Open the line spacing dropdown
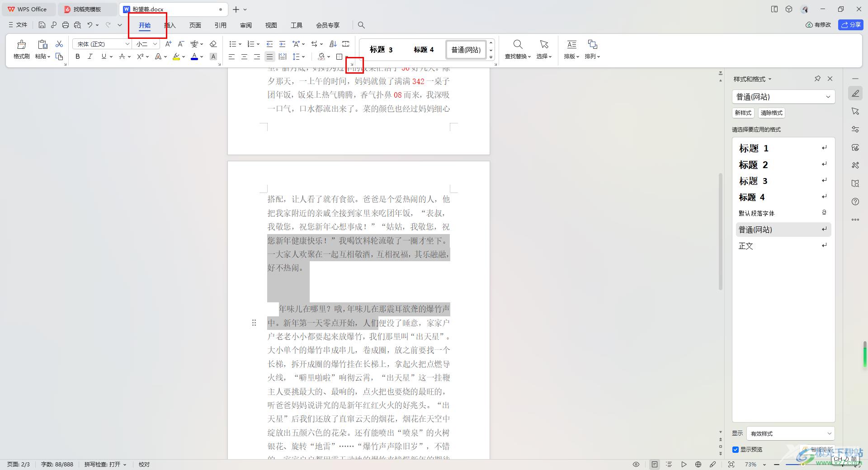 [303, 57]
